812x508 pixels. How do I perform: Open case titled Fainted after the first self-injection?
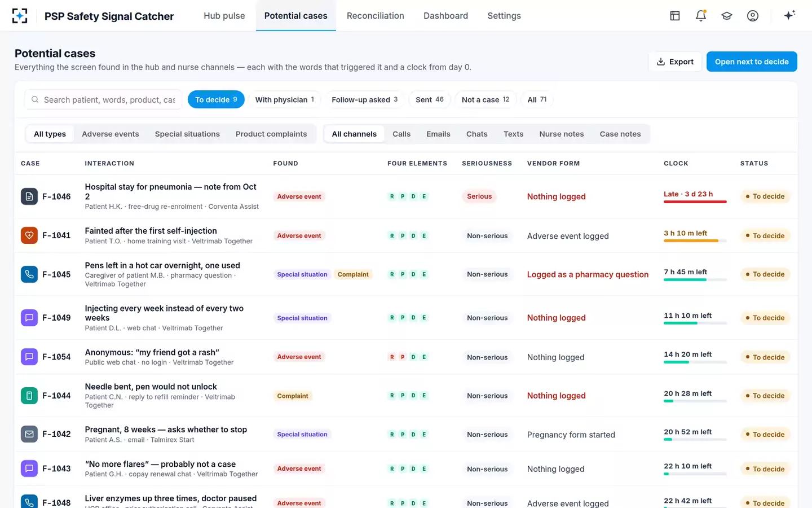(151, 231)
